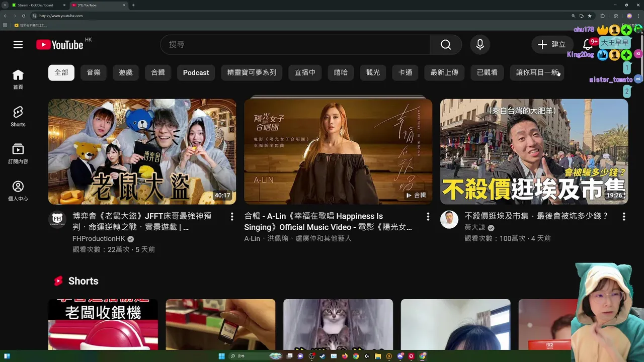Open the notifications bell
Image resolution: width=644 pixels, height=362 pixels.
pos(587,45)
